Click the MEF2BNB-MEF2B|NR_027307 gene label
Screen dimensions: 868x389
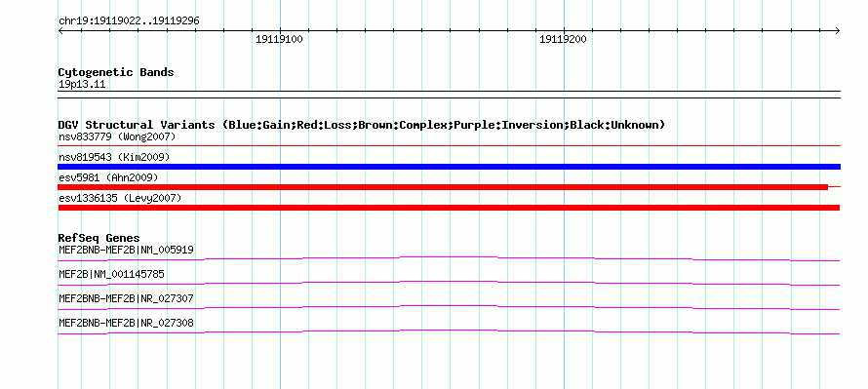[126, 298]
